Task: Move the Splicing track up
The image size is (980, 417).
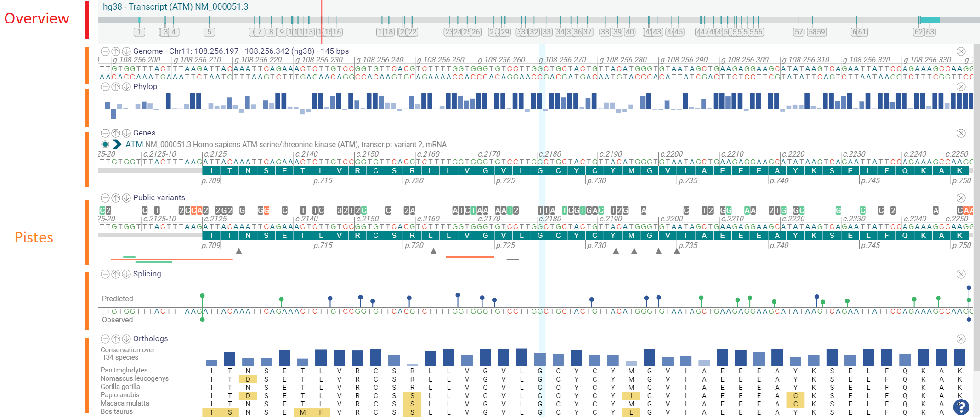Action: click(x=116, y=274)
